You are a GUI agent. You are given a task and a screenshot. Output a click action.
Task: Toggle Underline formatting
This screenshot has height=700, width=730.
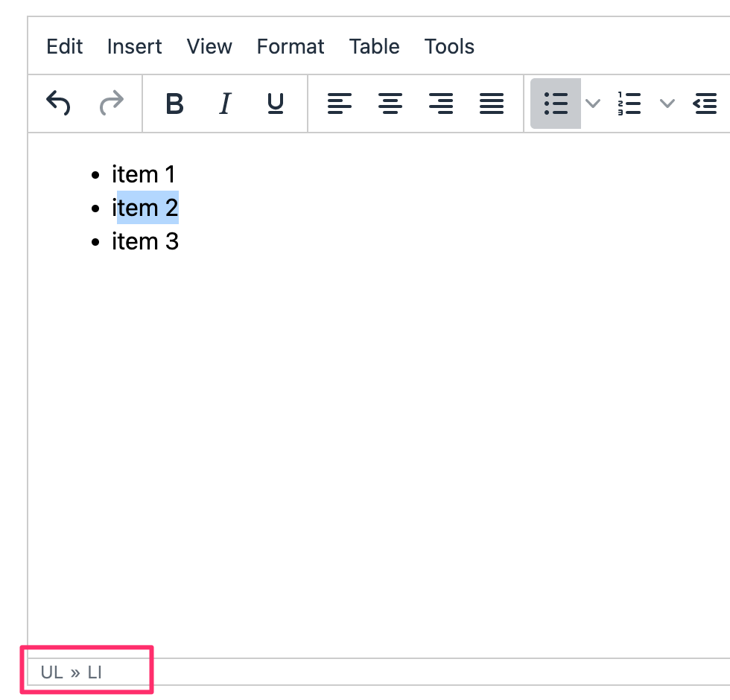click(276, 104)
